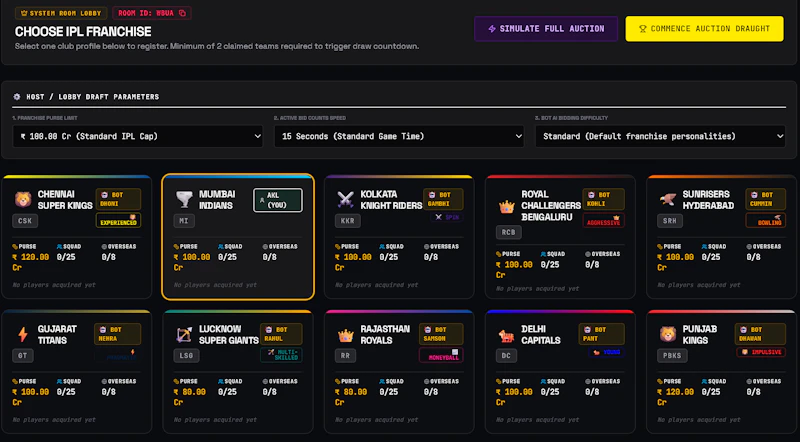This screenshot has height=442, width=800.
Task: Click the GT abbreviation chip
Action: tap(23, 355)
